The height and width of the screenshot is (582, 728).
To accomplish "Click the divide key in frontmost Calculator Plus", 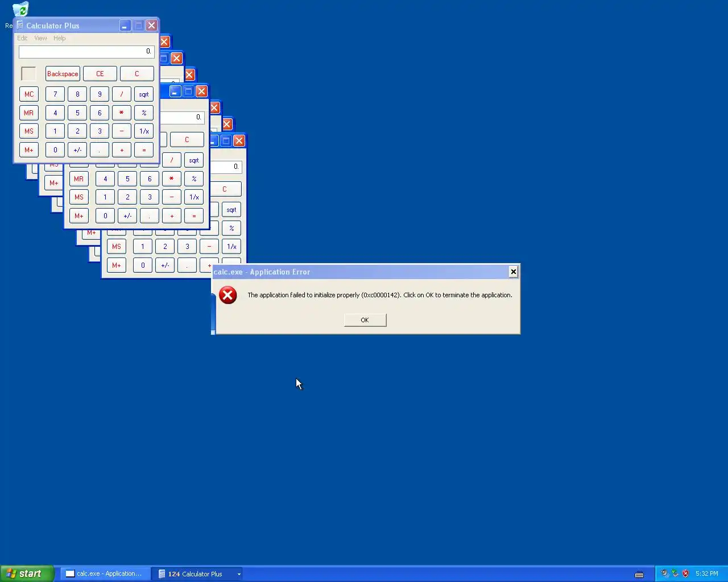I will 122,94.
